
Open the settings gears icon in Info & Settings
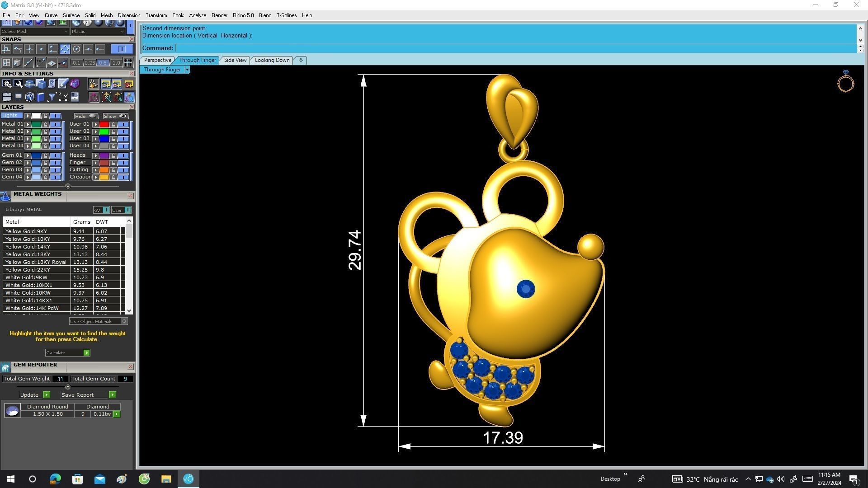tap(7, 84)
